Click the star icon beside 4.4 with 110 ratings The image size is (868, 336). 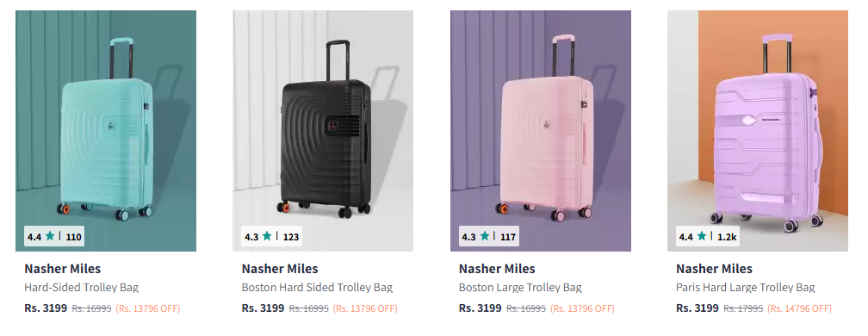tap(50, 236)
